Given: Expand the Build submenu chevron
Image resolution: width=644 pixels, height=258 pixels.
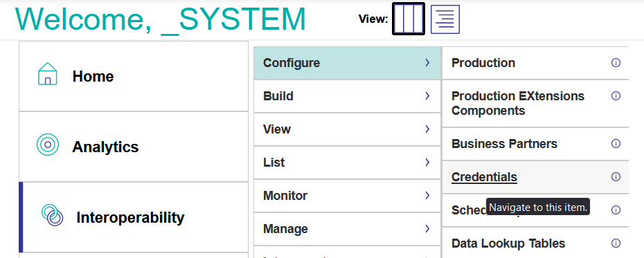Looking at the screenshot, I should 427,96.
